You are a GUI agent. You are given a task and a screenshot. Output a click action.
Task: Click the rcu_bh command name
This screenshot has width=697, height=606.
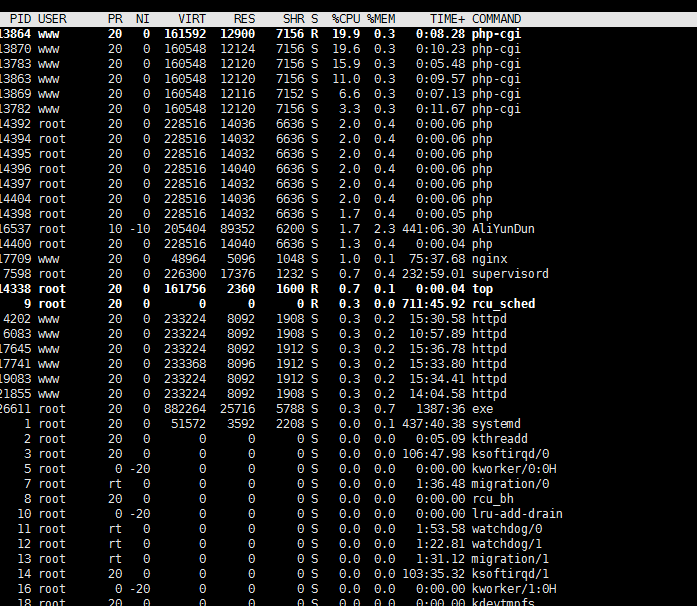click(x=493, y=499)
